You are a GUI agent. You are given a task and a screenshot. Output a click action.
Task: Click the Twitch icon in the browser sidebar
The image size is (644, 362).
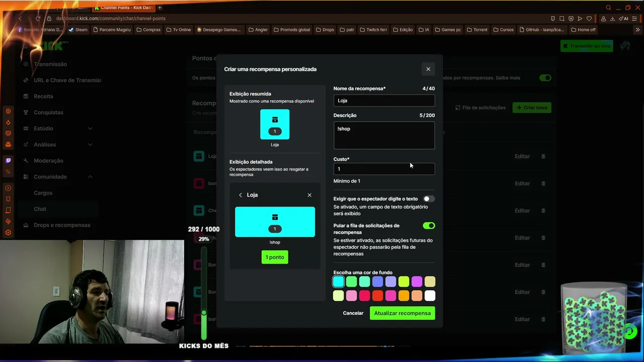pos(8,161)
